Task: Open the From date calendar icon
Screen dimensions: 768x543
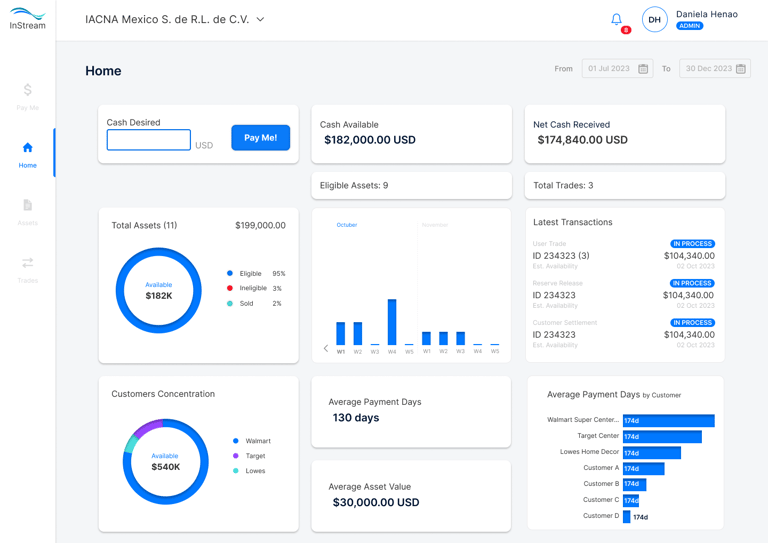Action: 643,69
